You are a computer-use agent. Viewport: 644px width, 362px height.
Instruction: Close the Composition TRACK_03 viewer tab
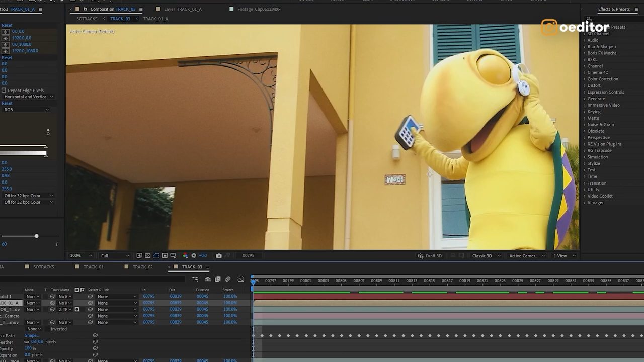[71, 9]
